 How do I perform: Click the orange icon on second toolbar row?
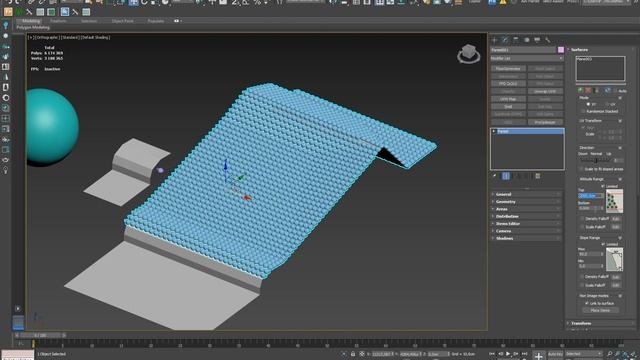coord(8,12)
